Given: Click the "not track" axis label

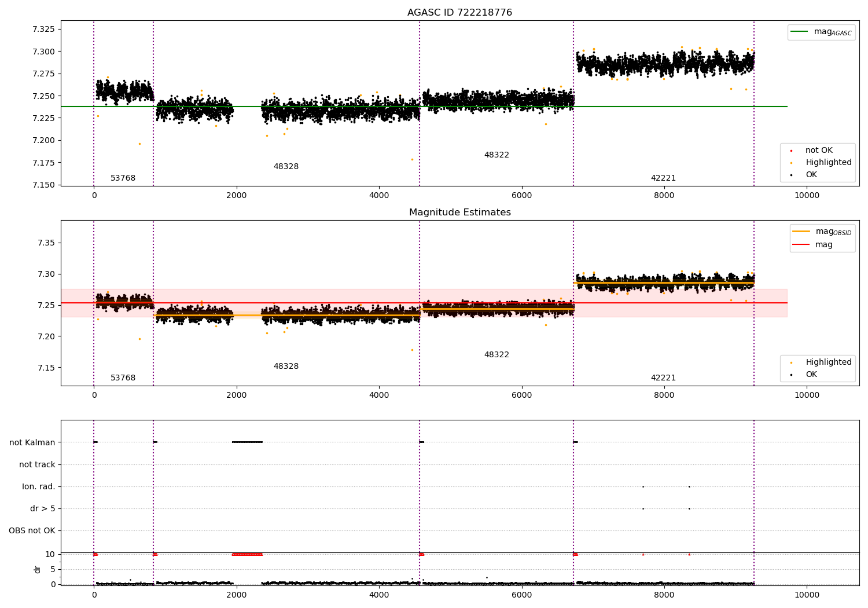Looking at the screenshot, I should (x=37, y=465).
